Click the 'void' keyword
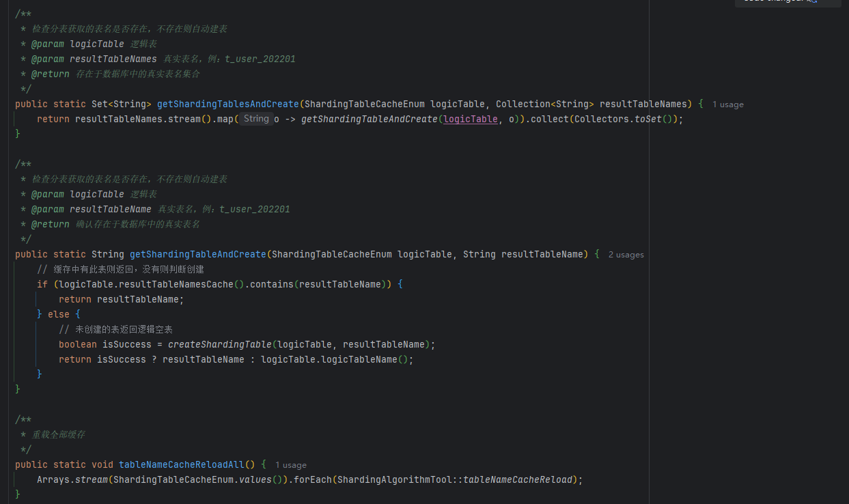Screen dimensions: 849x504 102,464
